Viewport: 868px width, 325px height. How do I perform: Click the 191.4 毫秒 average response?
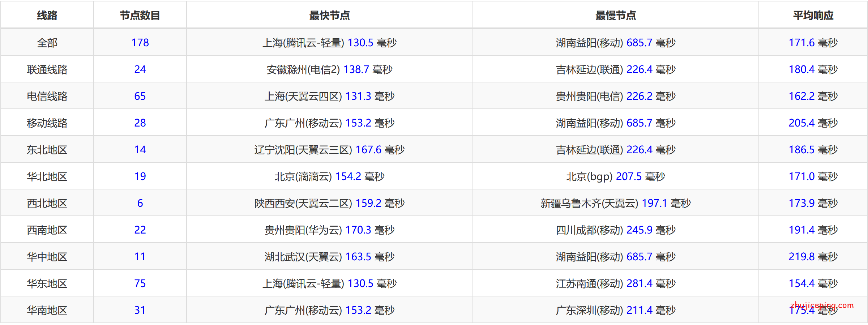coord(813,230)
